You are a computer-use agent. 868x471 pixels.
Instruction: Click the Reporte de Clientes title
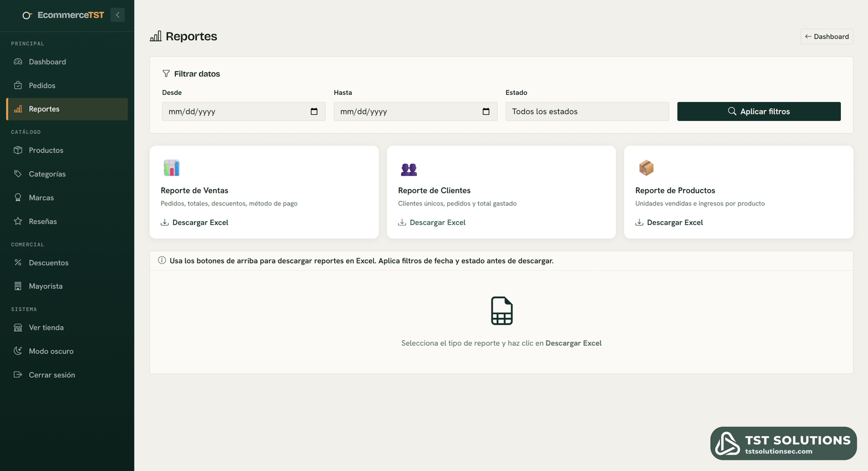[435, 190]
